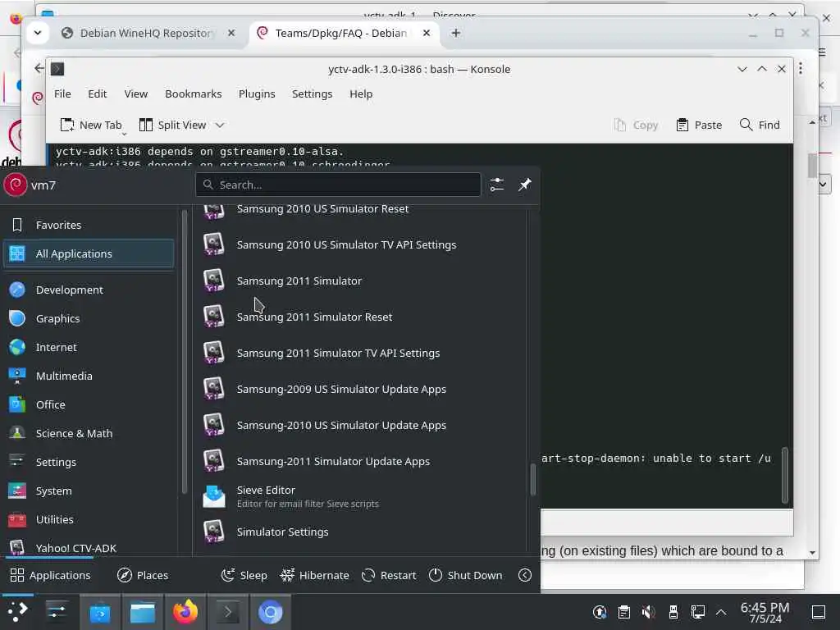
Task: Open Samsung 2011 Simulator Reset entry
Action: tap(359, 317)
